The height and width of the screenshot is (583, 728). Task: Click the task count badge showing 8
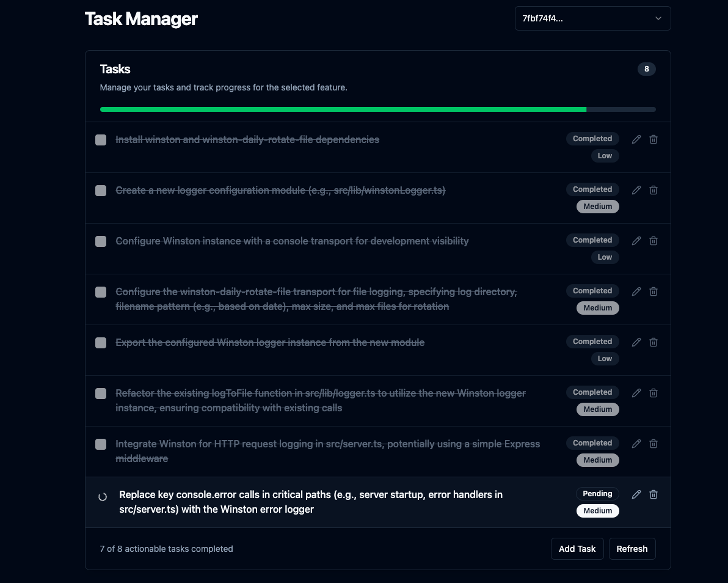[646, 69]
